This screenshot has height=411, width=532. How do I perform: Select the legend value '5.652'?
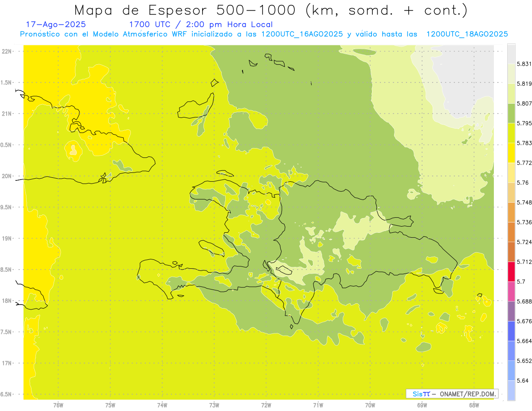(x=524, y=361)
